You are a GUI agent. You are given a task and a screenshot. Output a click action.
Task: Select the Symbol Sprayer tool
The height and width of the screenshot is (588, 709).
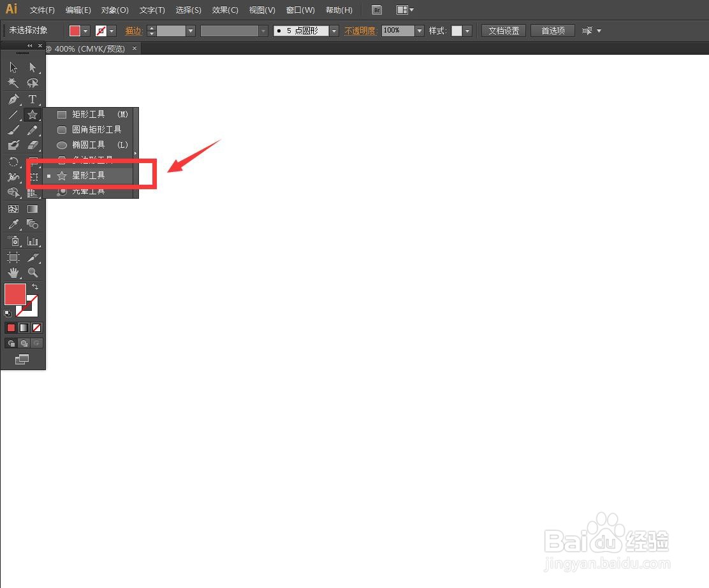pyautogui.click(x=13, y=241)
